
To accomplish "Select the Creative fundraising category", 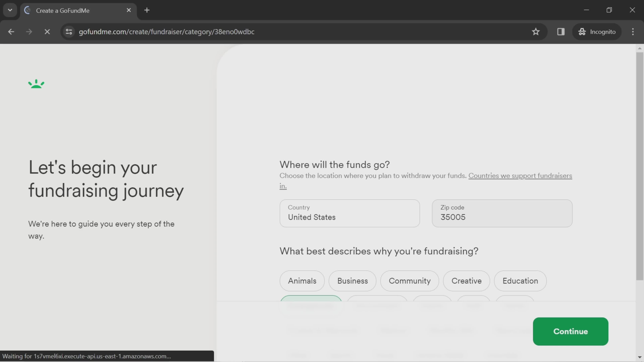I will [x=466, y=281].
